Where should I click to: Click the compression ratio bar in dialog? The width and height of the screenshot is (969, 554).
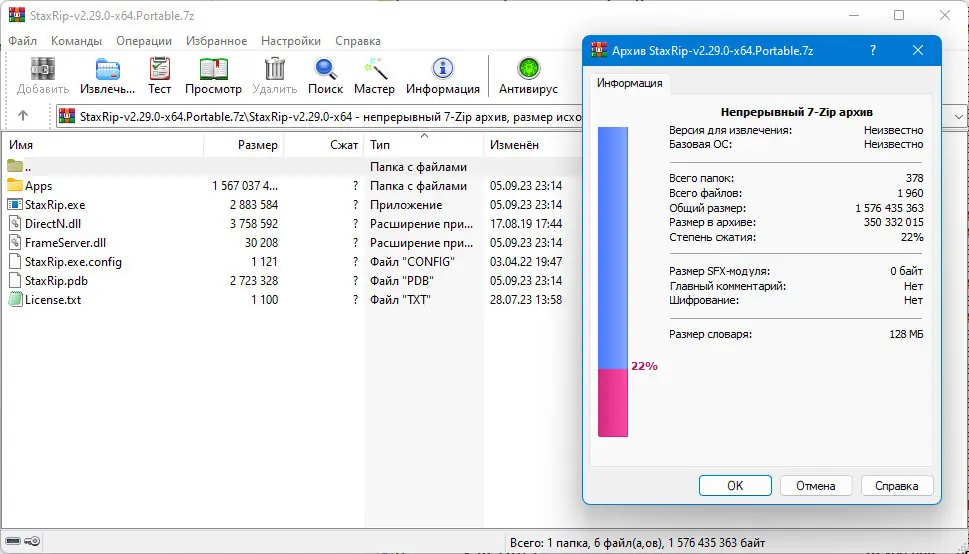tap(613, 282)
